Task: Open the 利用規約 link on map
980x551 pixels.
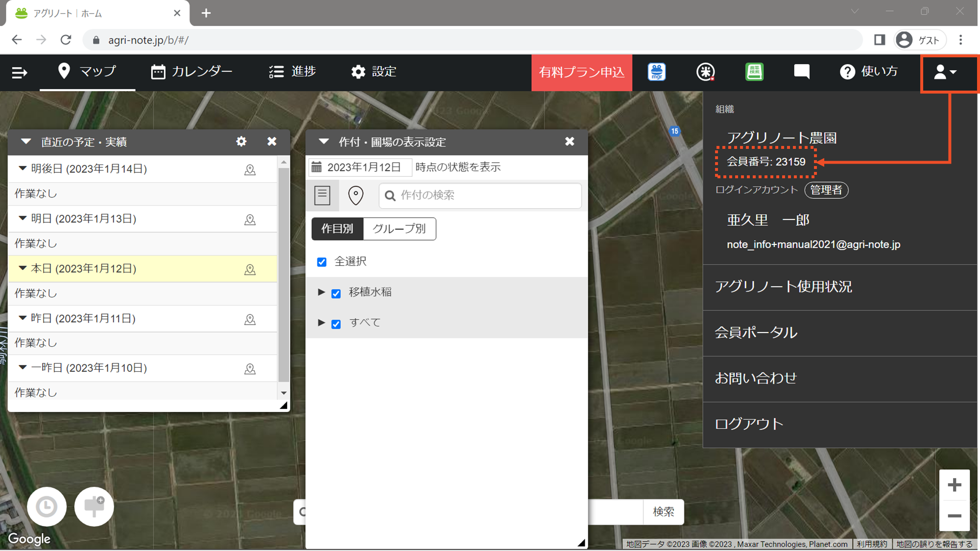Action: [872, 544]
